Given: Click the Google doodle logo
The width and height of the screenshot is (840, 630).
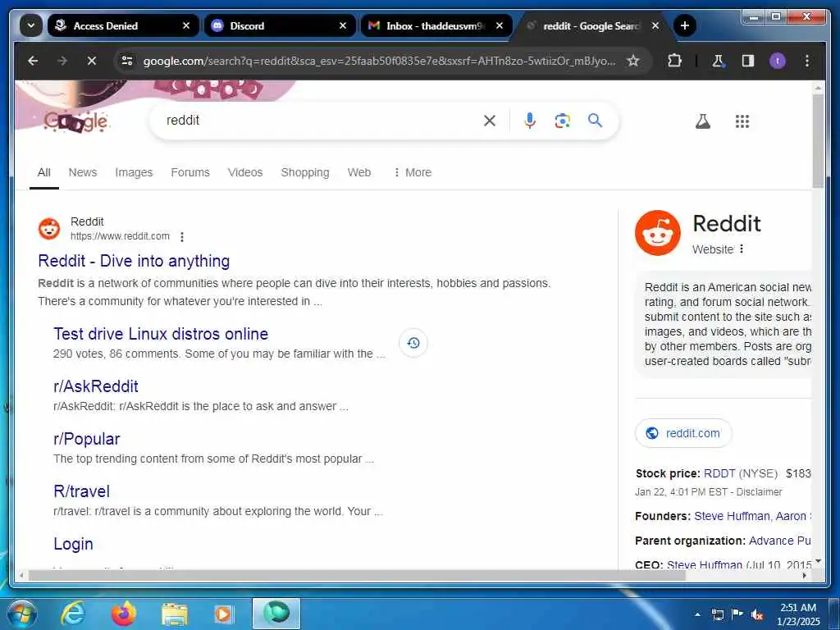Looking at the screenshot, I should (x=76, y=122).
